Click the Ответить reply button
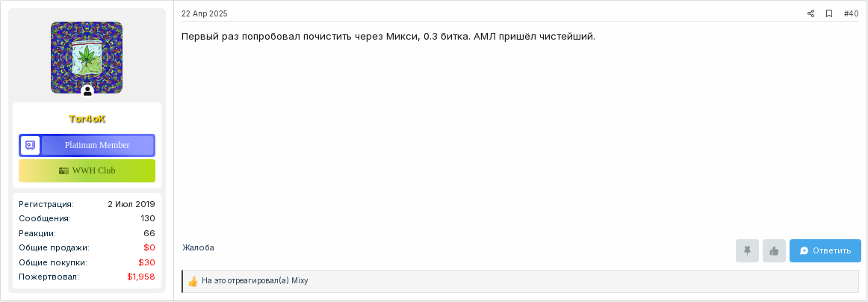 (825, 251)
